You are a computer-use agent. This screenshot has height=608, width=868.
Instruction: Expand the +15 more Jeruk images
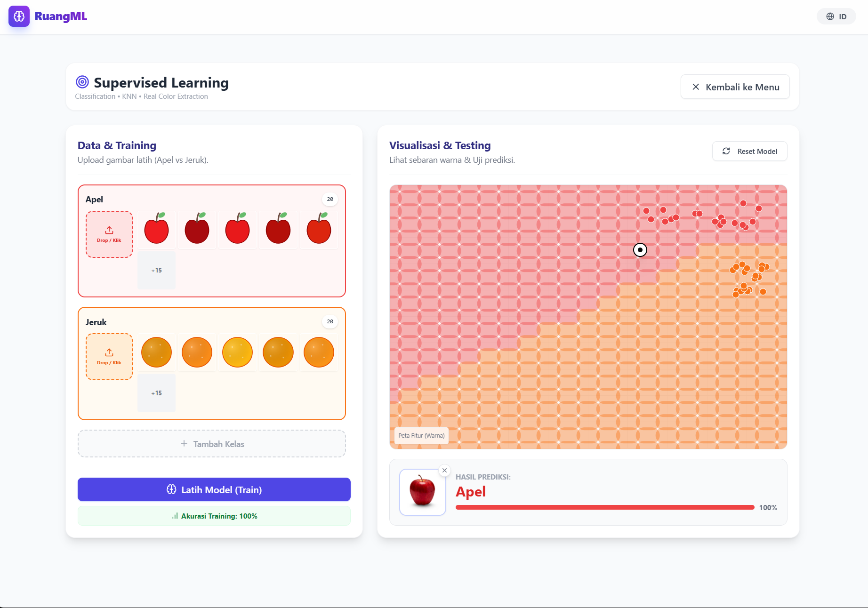156,393
